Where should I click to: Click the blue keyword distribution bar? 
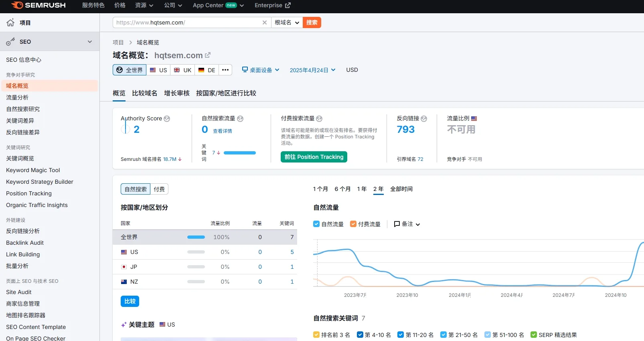pos(240,153)
